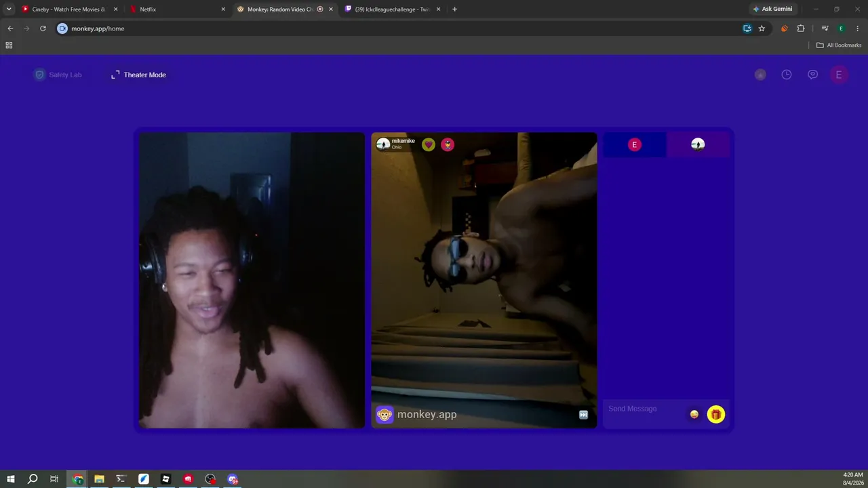Click the mikemike username label
The height and width of the screenshot is (488, 868).
(x=403, y=141)
